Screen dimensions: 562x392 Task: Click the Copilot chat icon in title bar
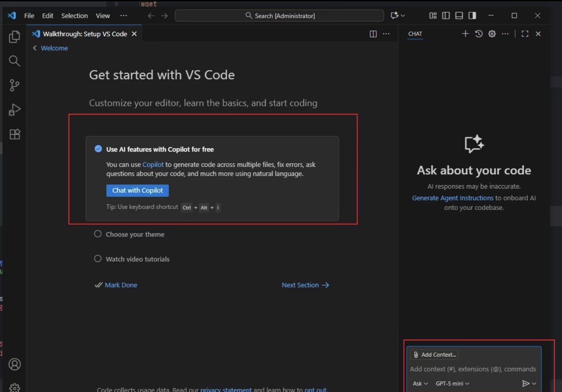[x=395, y=16]
